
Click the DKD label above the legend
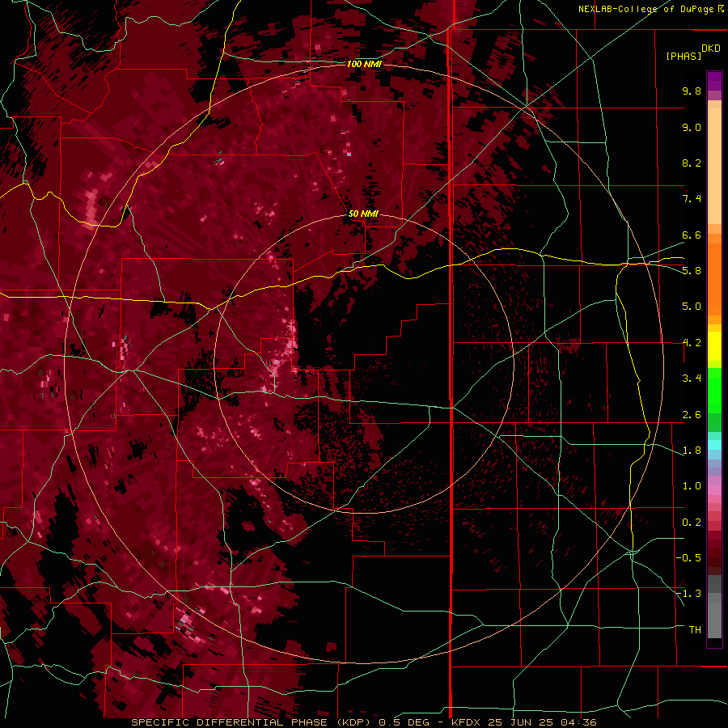(711, 49)
